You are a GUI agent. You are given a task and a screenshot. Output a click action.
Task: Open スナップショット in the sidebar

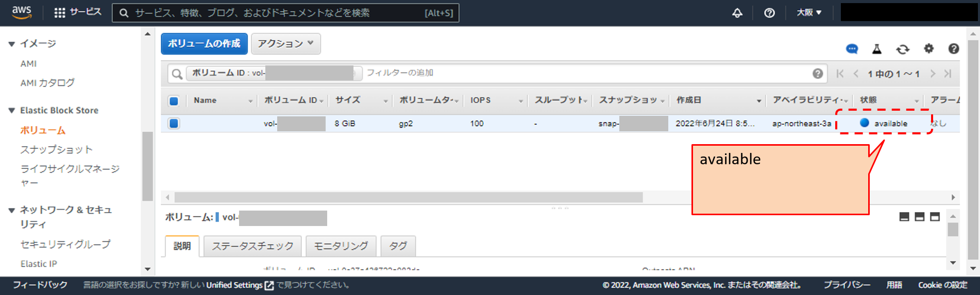[56, 150]
